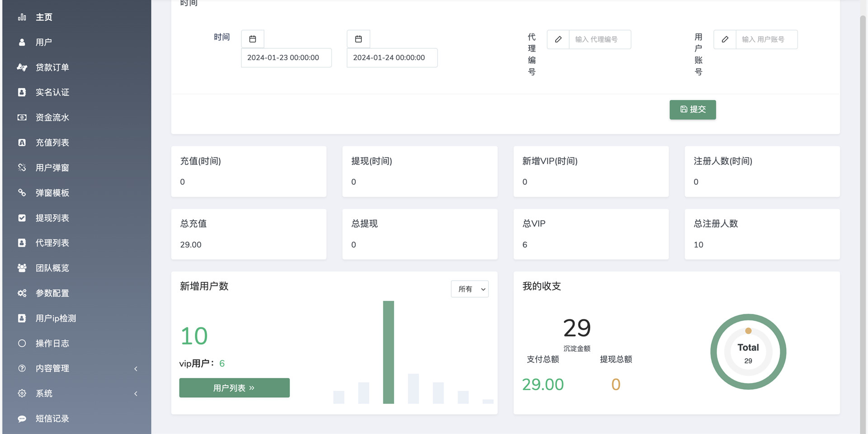The width and height of the screenshot is (868, 434).
Task: Open the 主页 menu item
Action: coord(77,17)
